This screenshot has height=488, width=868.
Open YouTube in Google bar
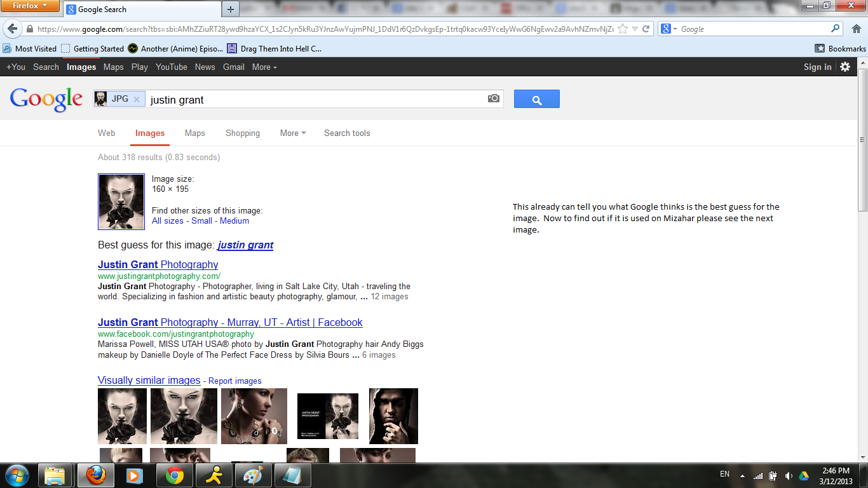click(x=172, y=67)
